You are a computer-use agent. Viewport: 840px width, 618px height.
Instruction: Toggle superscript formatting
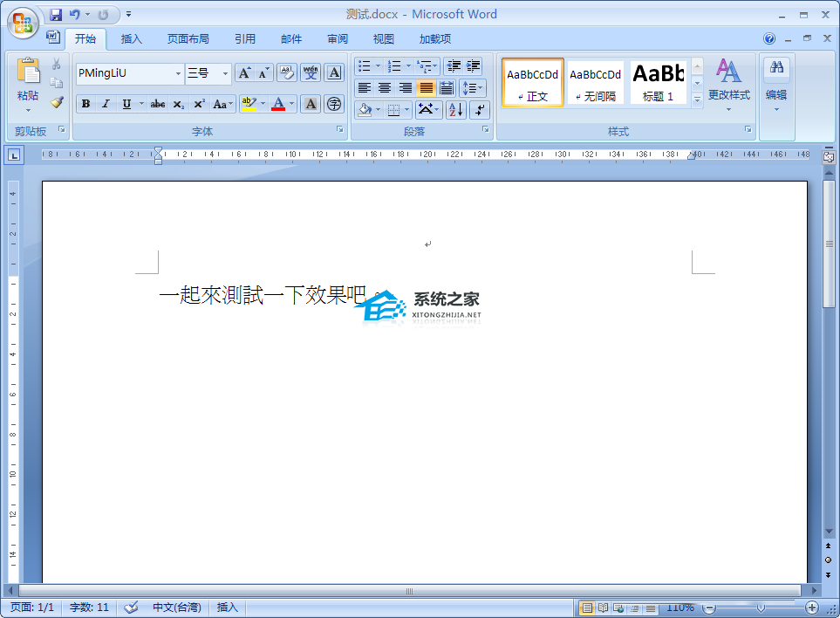point(199,104)
